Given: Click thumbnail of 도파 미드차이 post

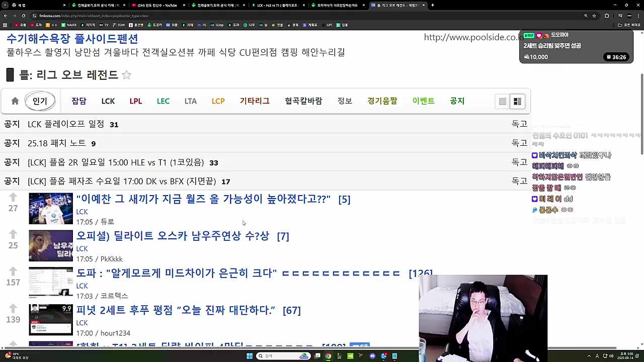Looking at the screenshot, I should pos(51,283).
